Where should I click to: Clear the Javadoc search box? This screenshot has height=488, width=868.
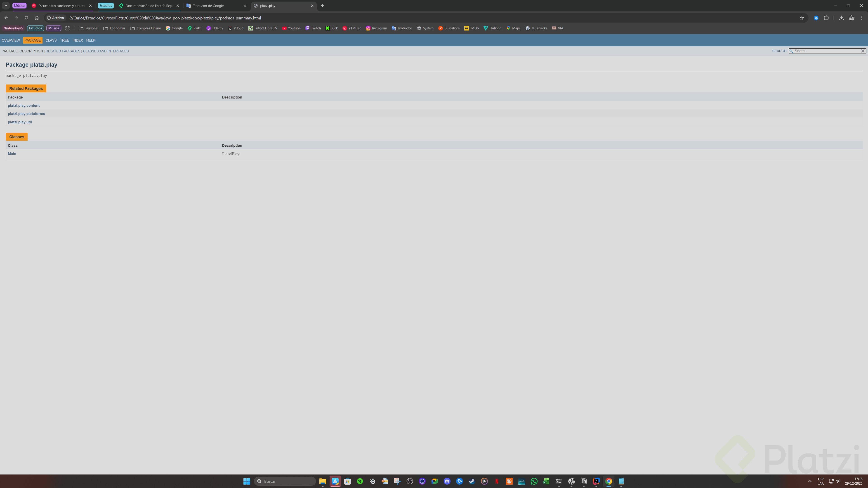[863, 51]
